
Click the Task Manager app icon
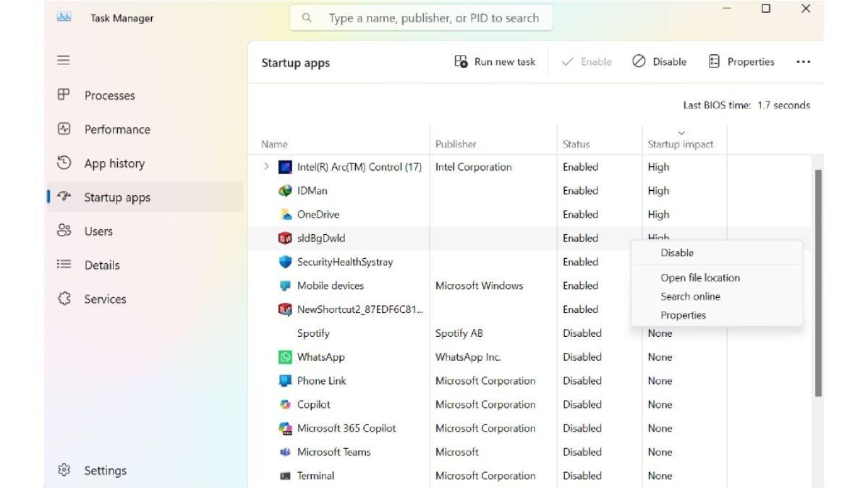[x=64, y=18]
